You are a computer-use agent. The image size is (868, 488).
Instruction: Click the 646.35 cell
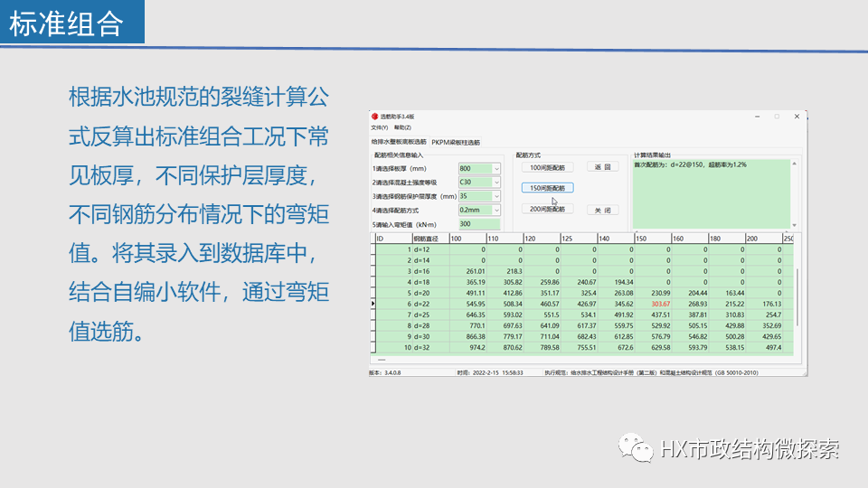click(x=467, y=314)
